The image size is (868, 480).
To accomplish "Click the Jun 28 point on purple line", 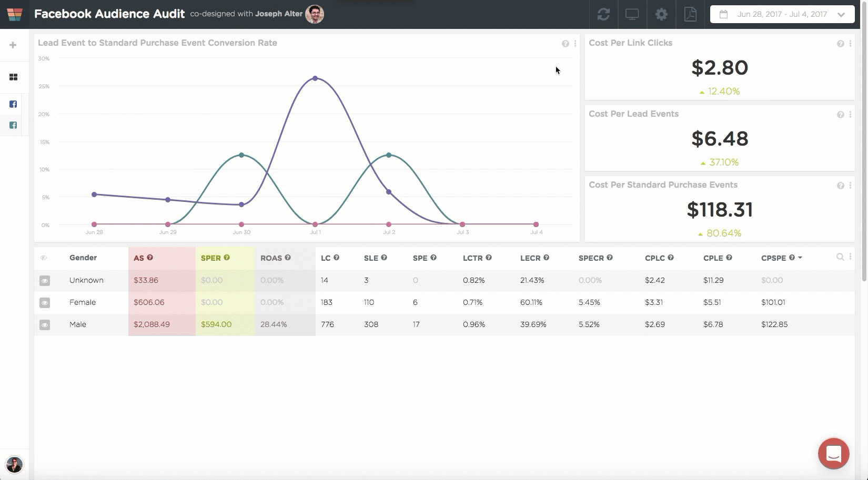I will click(94, 195).
